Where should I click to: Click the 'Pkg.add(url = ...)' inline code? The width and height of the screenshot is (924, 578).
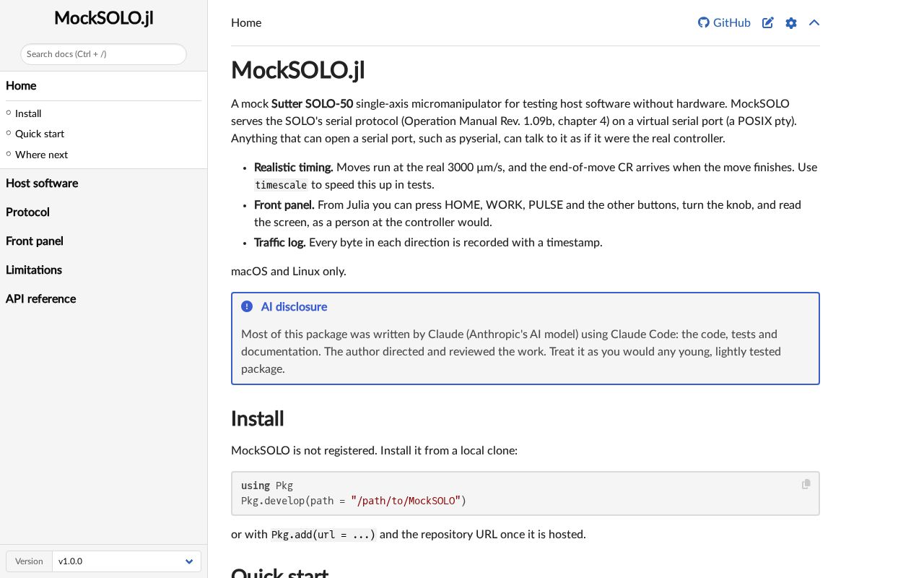point(323,535)
